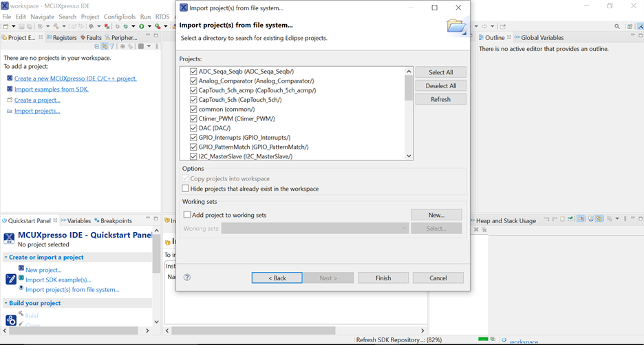Image resolution: width=644 pixels, height=345 pixels.
Task: Click the Save icon in the main toolbar
Action: (x=21, y=26)
